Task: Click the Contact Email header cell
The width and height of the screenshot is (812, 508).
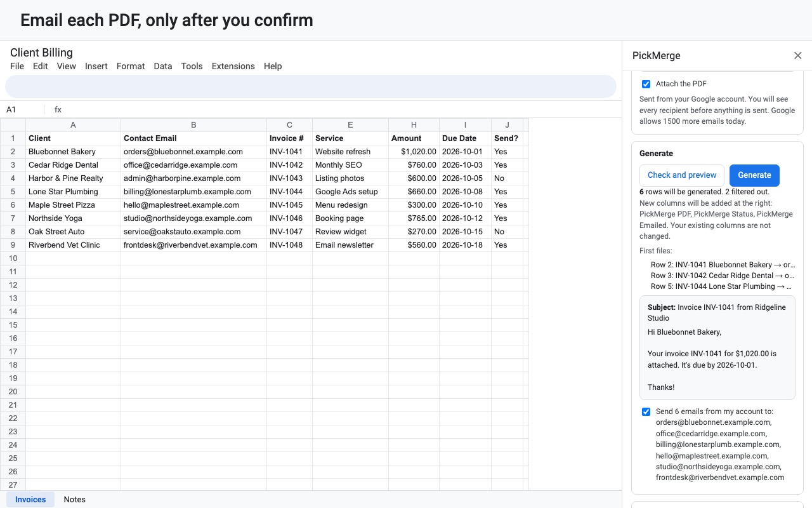Action: point(193,138)
